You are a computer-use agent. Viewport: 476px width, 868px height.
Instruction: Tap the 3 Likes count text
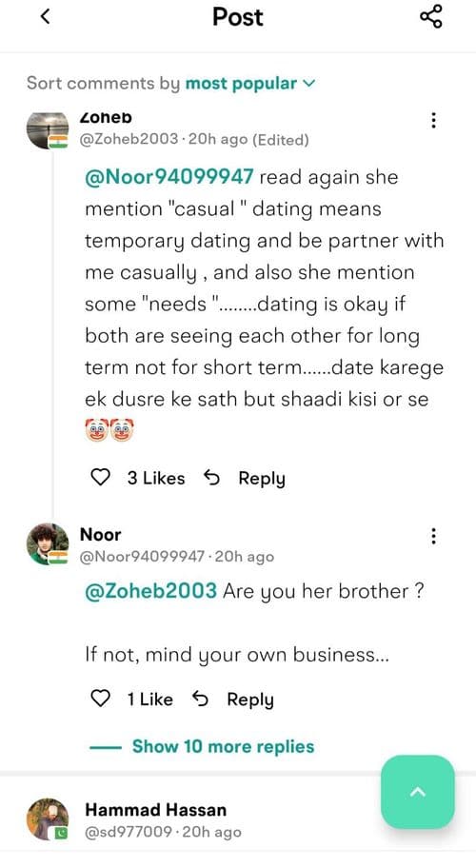156,478
